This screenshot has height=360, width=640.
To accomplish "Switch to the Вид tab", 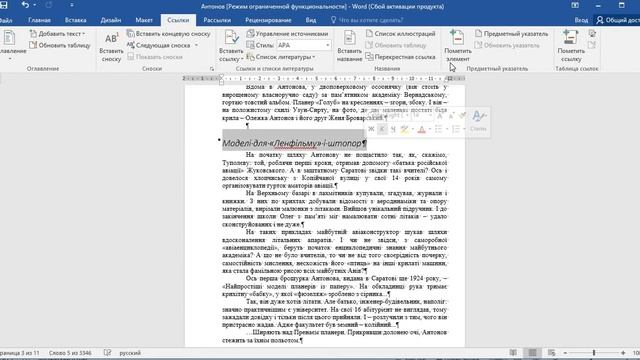I will [311, 20].
